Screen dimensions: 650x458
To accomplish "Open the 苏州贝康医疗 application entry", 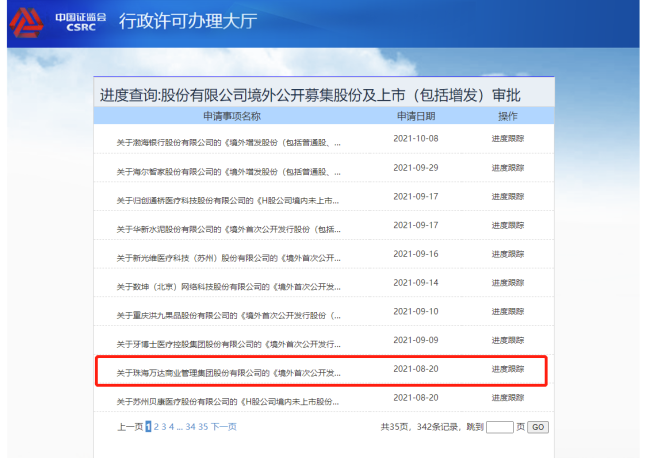I will pyautogui.click(x=228, y=402).
